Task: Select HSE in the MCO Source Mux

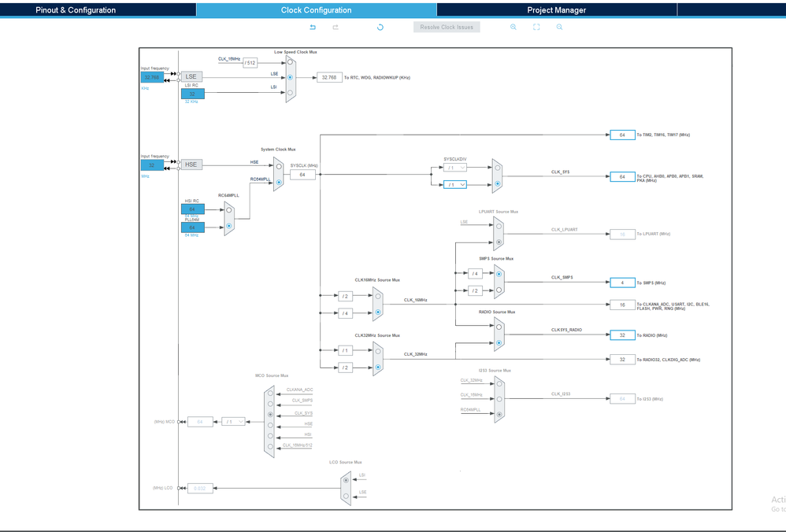Action: point(270,425)
